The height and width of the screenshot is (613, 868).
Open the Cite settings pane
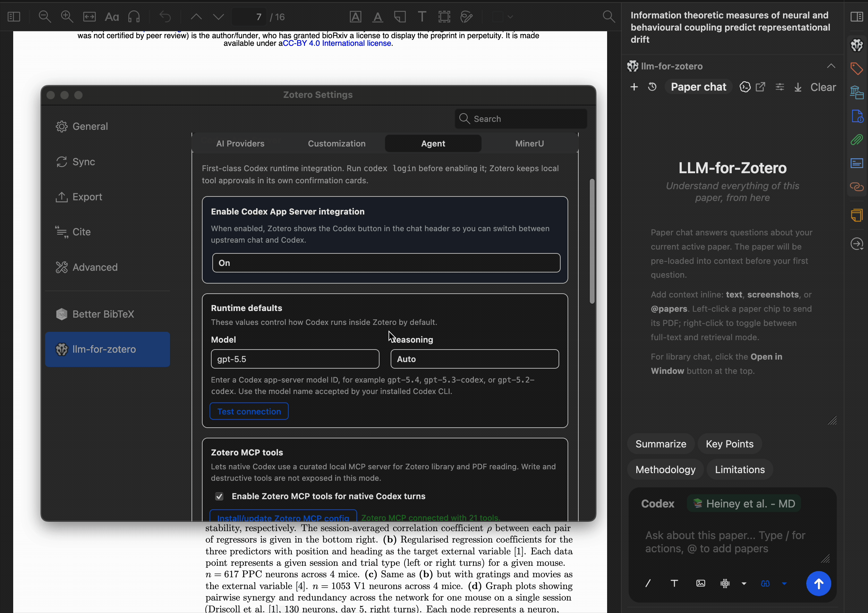point(107,232)
